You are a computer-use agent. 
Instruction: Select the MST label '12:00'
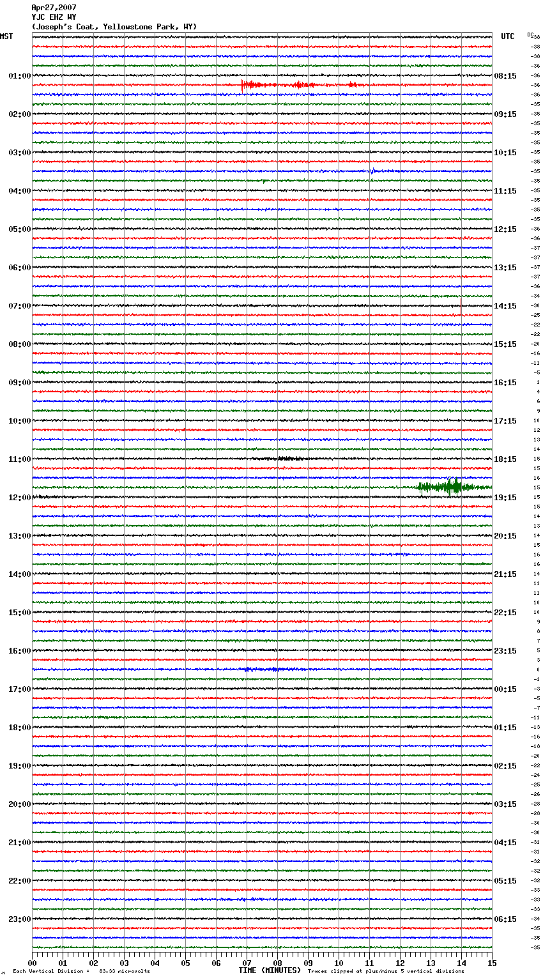point(20,498)
